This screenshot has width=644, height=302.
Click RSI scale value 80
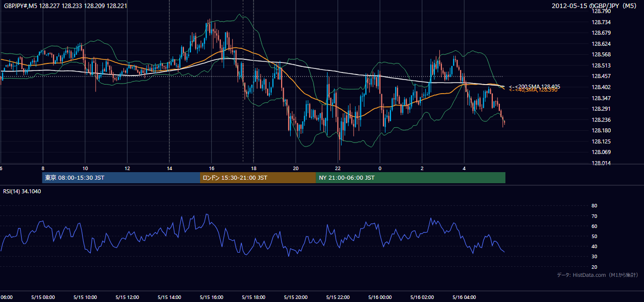[x=594, y=206]
